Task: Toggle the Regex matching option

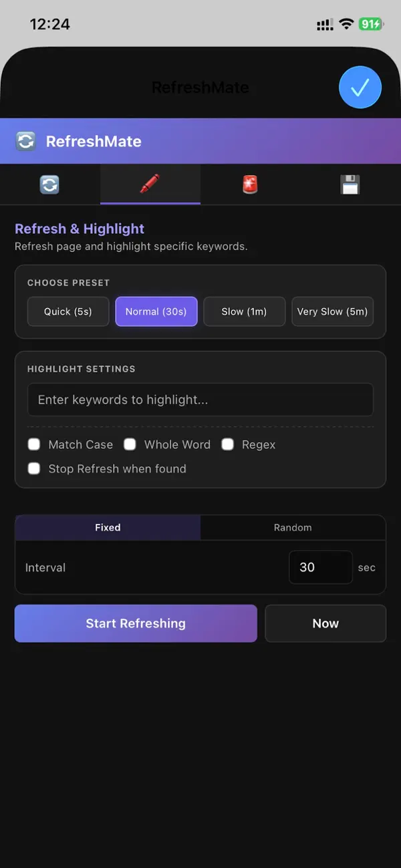Action: click(x=228, y=444)
